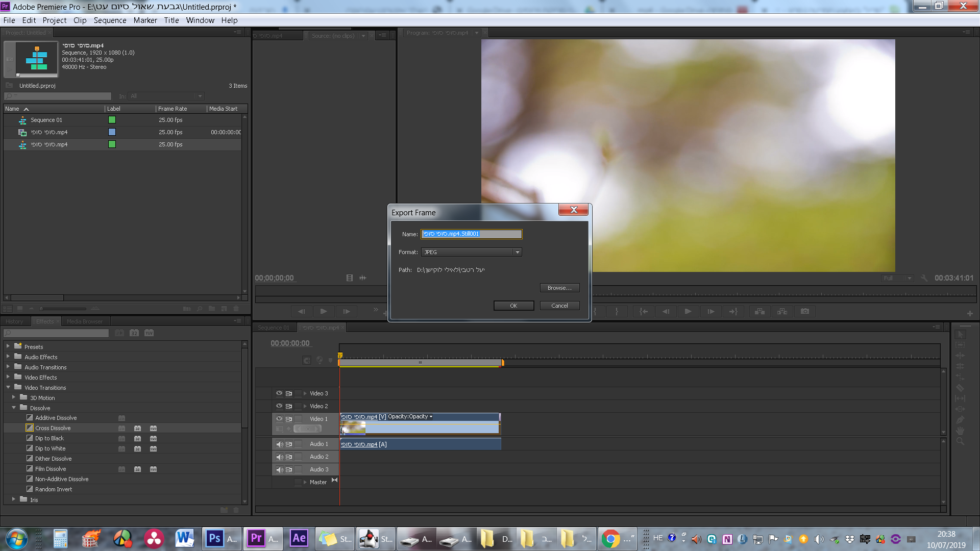Viewport: 980px width, 551px height.
Task: Click Go to In point button
Action: pos(644,311)
